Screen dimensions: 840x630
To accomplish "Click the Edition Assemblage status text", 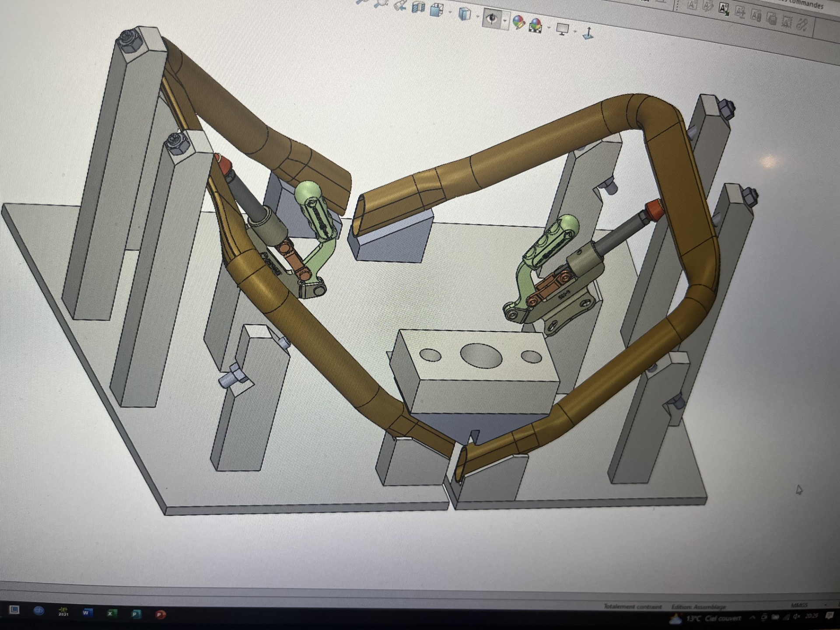I will pyautogui.click(x=698, y=607).
